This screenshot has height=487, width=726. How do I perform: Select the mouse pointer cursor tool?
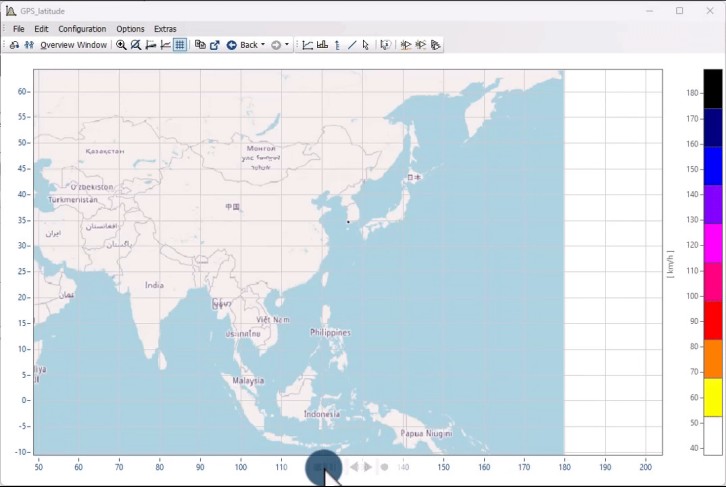(x=366, y=45)
